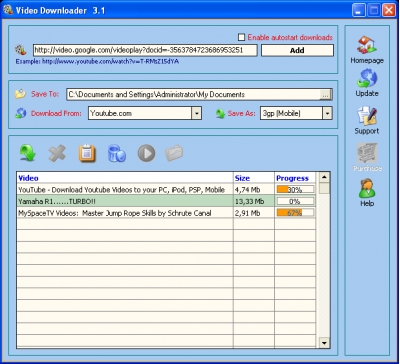Click the clipboard paste toolbar icon
The height and width of the screenshot is (364, 400).
click(87, 153)
